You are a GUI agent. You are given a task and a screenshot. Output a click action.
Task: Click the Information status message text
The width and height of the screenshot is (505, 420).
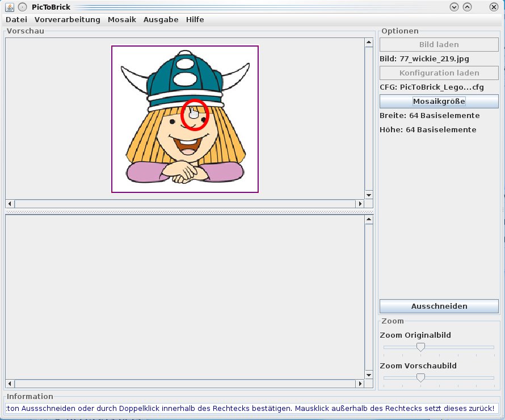click(251, 409)
